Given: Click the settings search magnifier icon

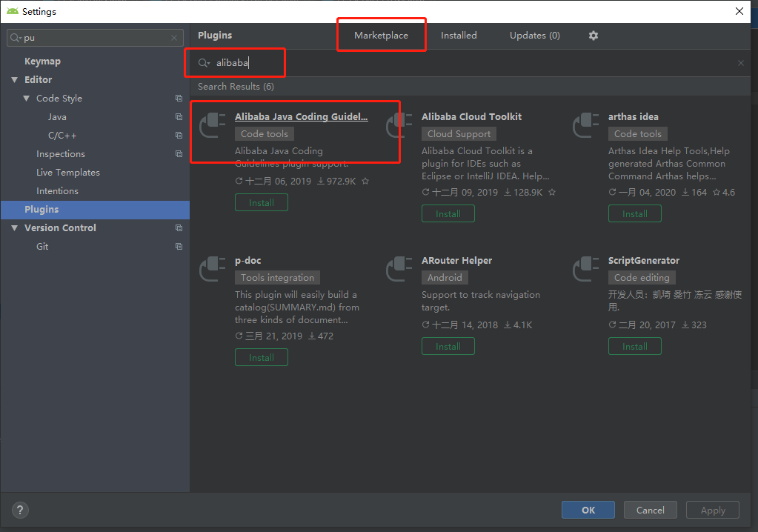Looking at the screenshot, I should coord(16,38).
